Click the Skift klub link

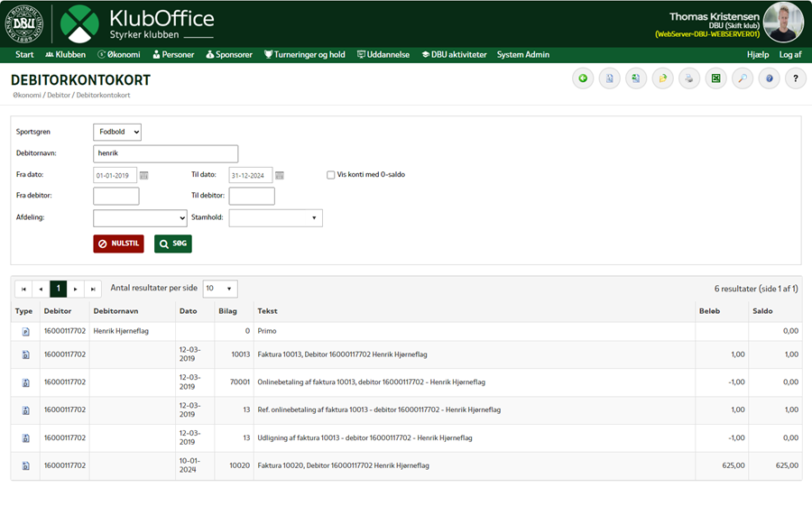coord(743,26)
